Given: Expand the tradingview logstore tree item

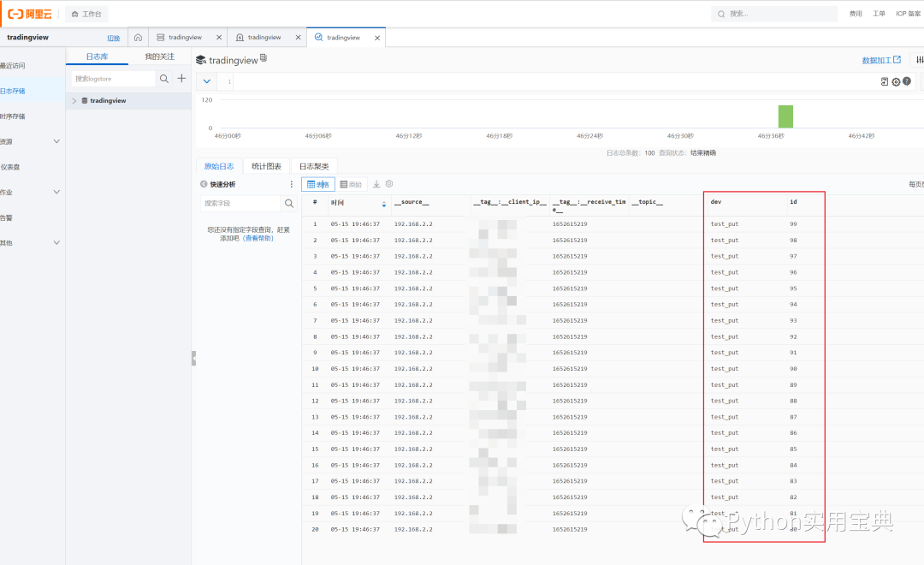Looking at the screenshot, I should pos(74,101).
